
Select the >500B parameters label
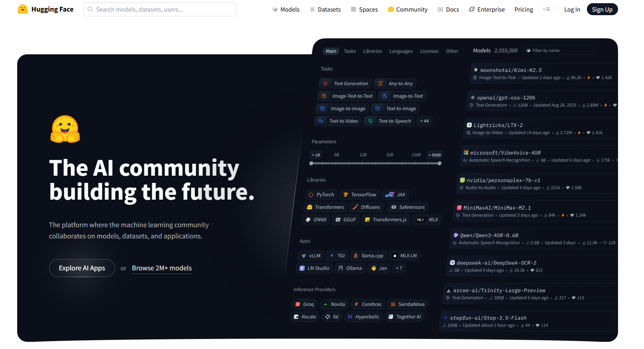[x=435, y=155]
